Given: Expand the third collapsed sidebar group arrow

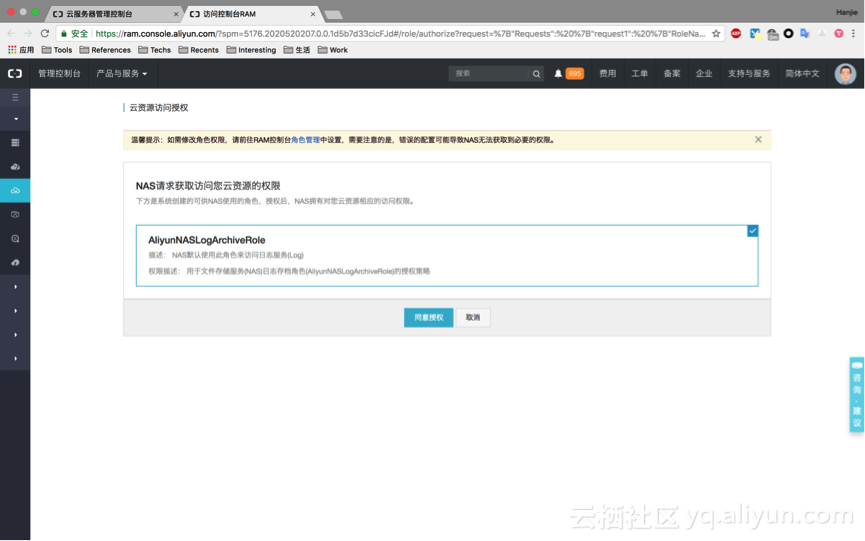Looking at the screenshot, I should 15,335.
